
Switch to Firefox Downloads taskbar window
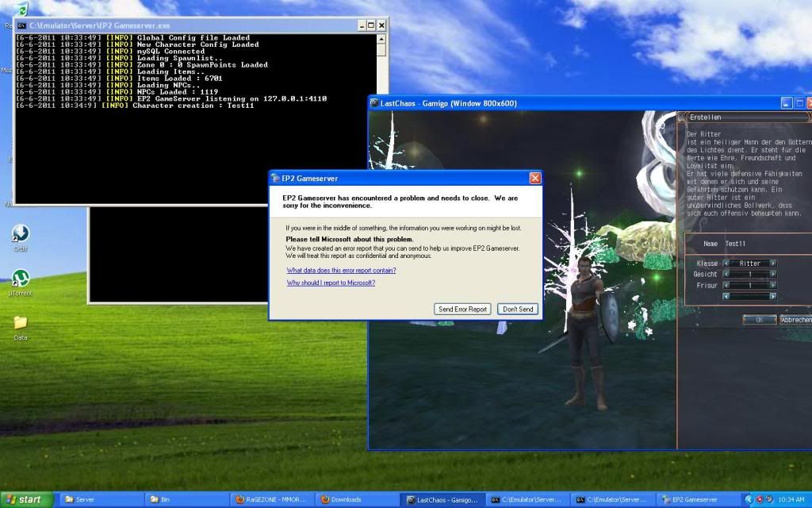[357, 500]
